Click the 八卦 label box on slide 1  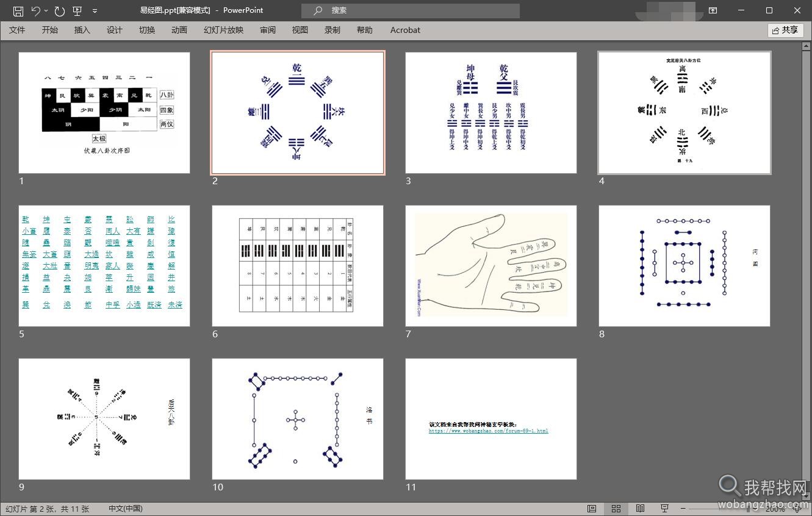pyautogui.click(x=167, y=95)
